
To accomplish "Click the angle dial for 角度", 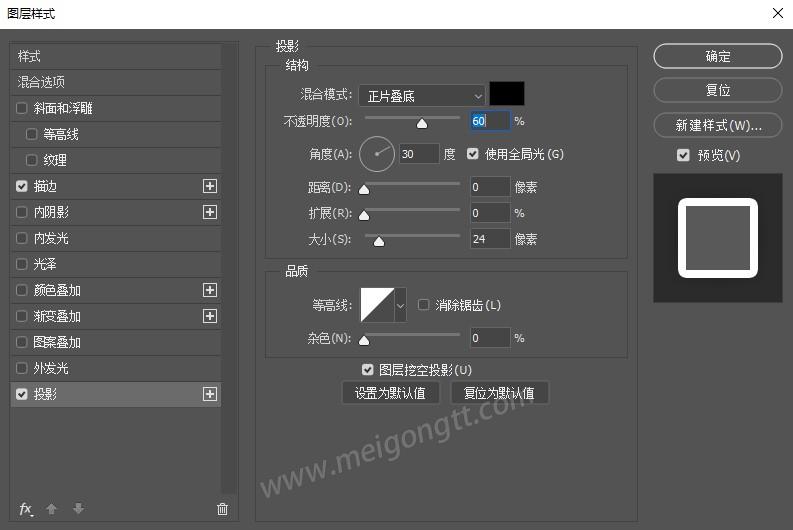I will (377, 154).
